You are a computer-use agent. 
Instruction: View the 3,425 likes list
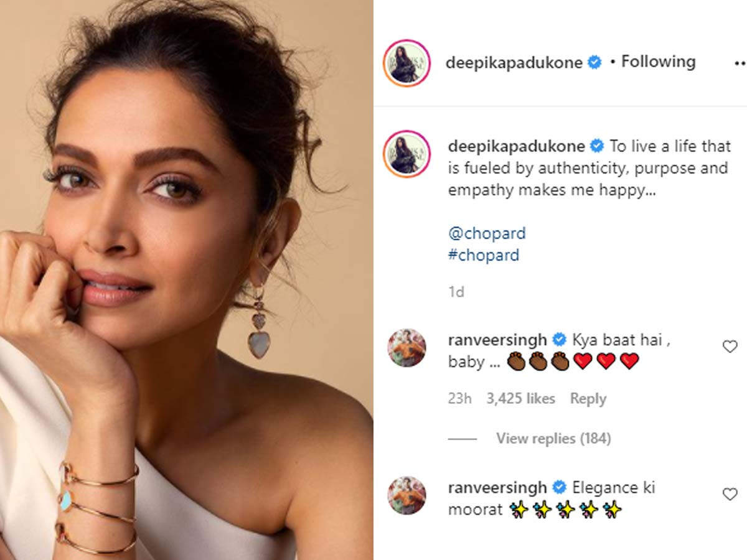tap(520, 399)
